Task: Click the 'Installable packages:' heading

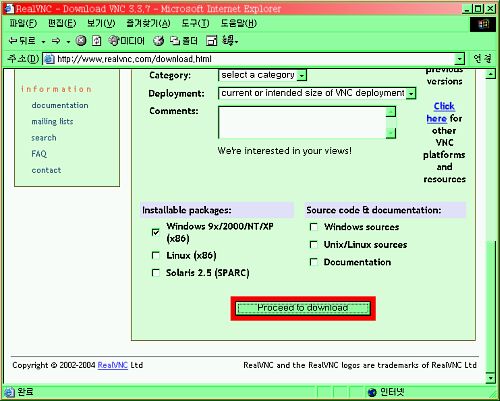Action: 187,210
